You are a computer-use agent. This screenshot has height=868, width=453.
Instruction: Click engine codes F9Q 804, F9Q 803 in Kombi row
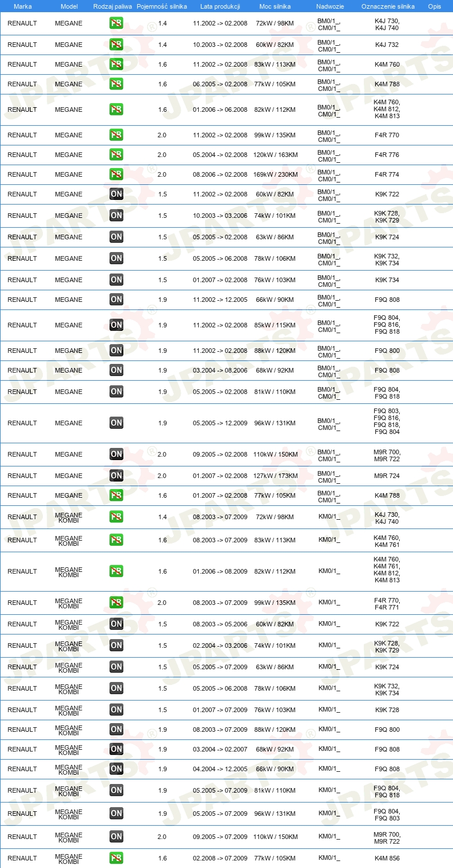coord(387,814)
